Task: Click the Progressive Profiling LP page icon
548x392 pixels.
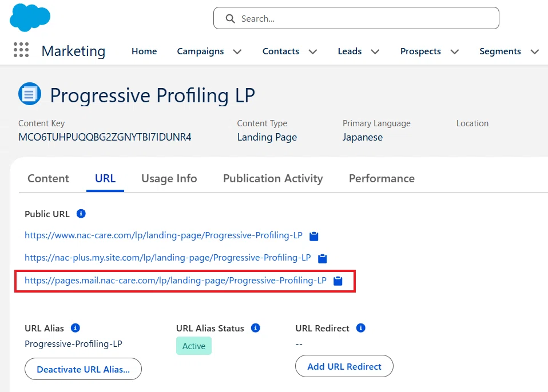Action: 30,94
